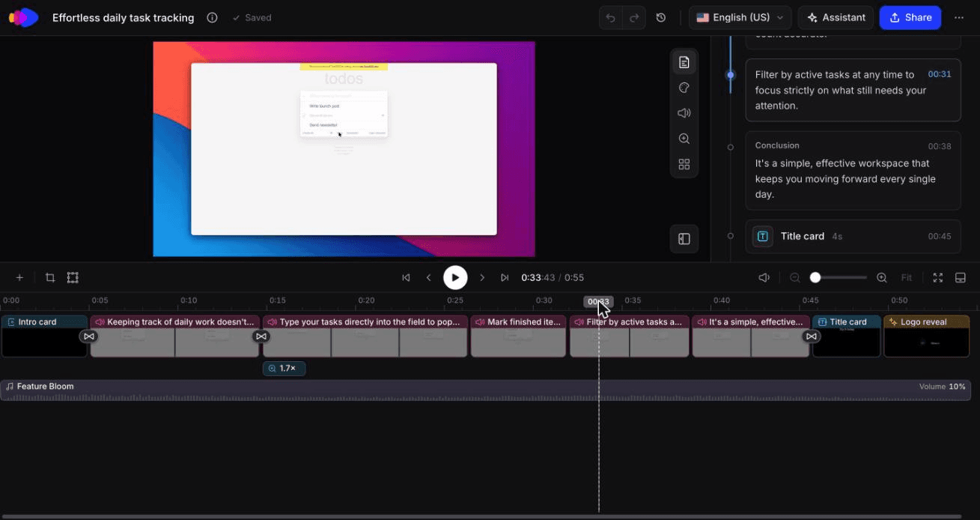
Task: Click the app logo icon
Action: 23,17
